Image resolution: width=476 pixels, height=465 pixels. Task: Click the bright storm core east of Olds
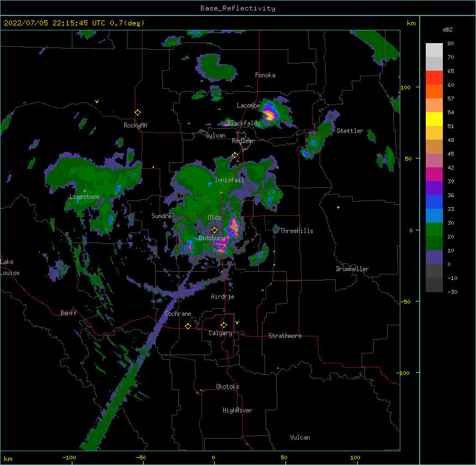tap(234, 227)
